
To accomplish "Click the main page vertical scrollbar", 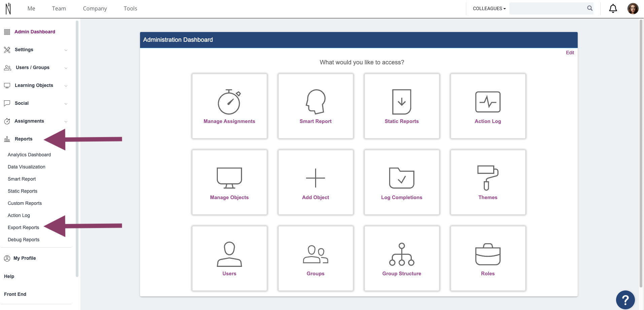I will [x=641, y=153].
